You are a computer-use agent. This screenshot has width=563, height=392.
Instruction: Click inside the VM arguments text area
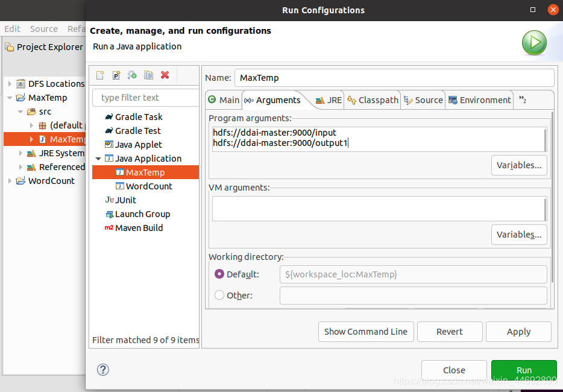click(x=378, y=209)
